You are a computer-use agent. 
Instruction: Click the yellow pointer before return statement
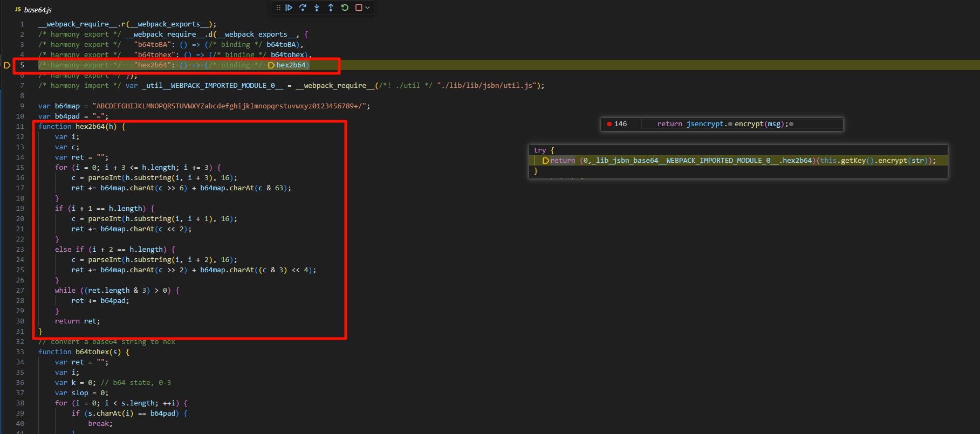[x=545, y=161]
